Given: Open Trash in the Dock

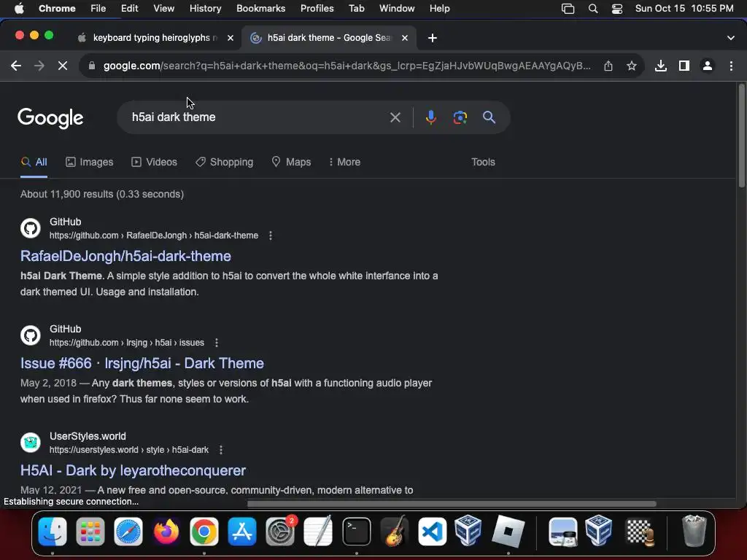Looking at the screenshot, I should tap(694, 532).
